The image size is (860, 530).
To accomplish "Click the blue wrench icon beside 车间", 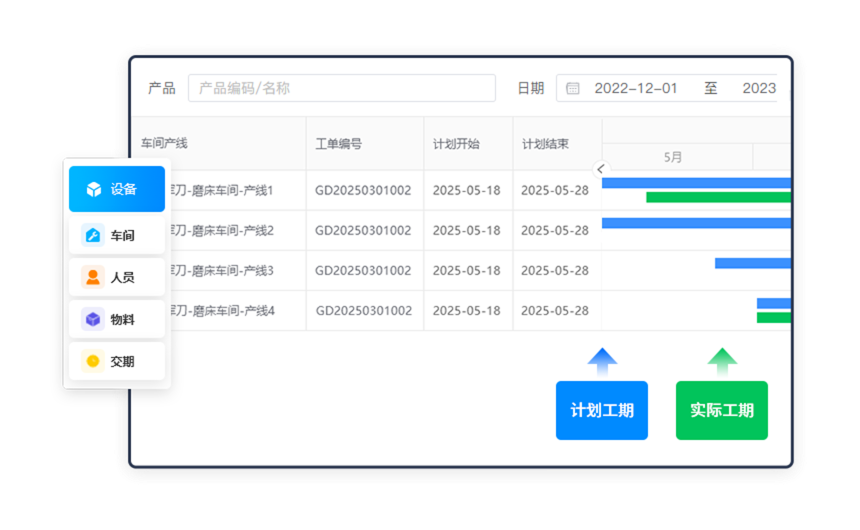I will [93, 235].
